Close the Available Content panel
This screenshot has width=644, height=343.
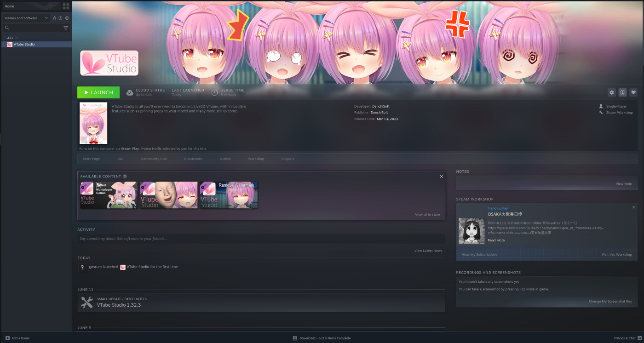point(442,177)
